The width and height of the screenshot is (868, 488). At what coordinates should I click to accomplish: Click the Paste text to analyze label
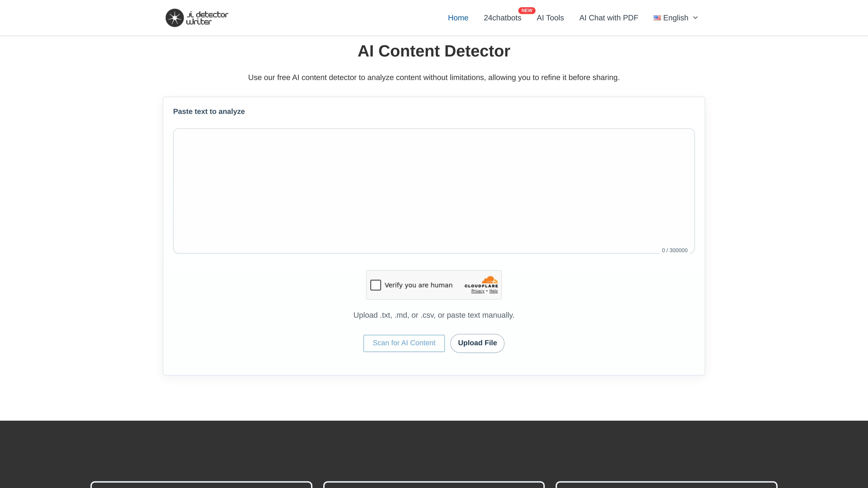point(209,111)
